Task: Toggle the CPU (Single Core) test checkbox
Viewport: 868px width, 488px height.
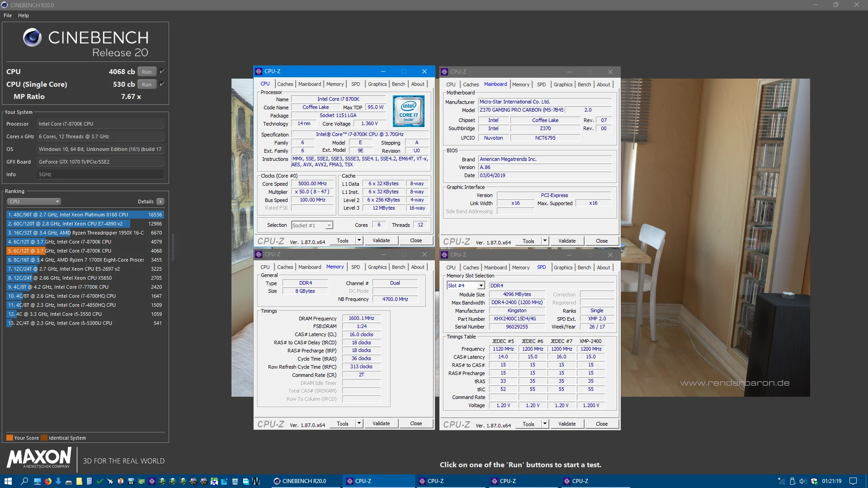Action: click(x=162, y=84)
